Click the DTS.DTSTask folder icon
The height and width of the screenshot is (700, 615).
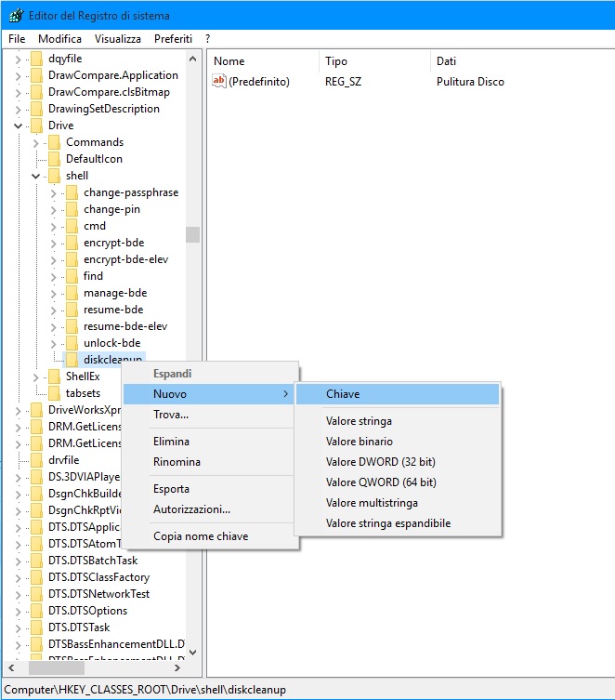[36, 627]
